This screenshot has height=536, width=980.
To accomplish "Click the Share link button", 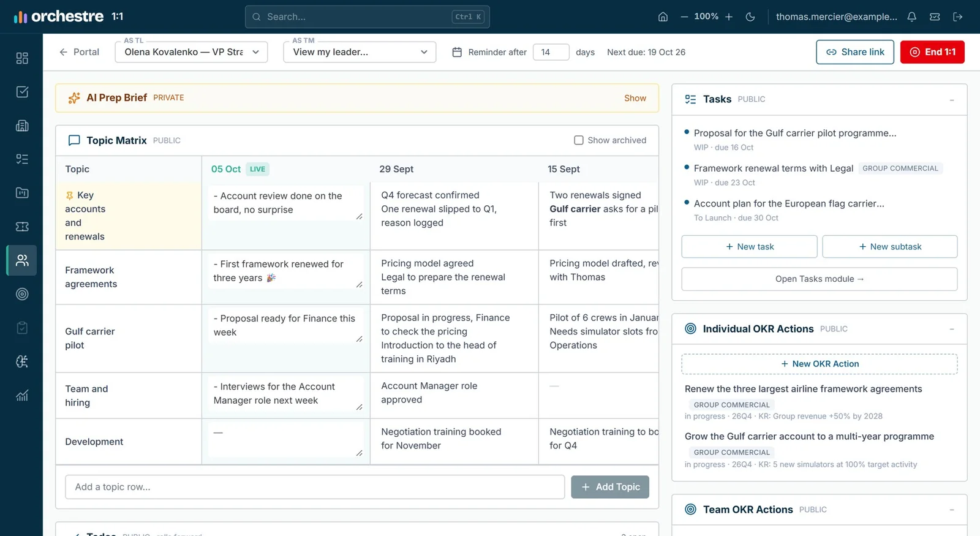I will pyautogui.click(x=855, y=52).
